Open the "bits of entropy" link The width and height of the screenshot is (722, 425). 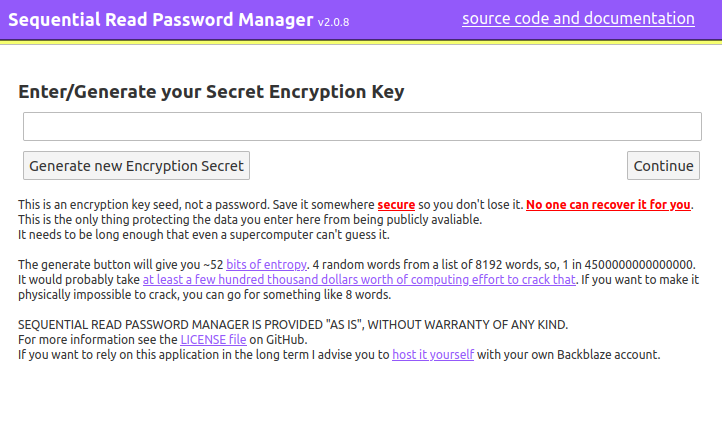coord(266,265)
